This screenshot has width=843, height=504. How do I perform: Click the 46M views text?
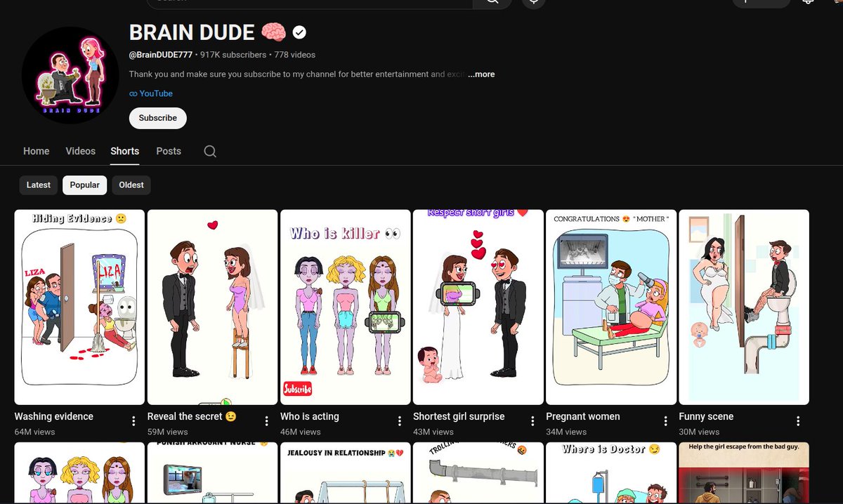click(300, 432)
